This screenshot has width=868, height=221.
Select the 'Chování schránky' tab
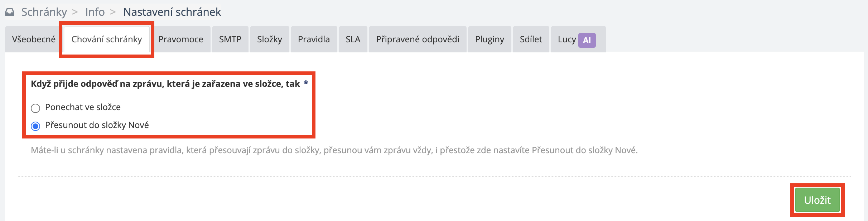point(107,39)
